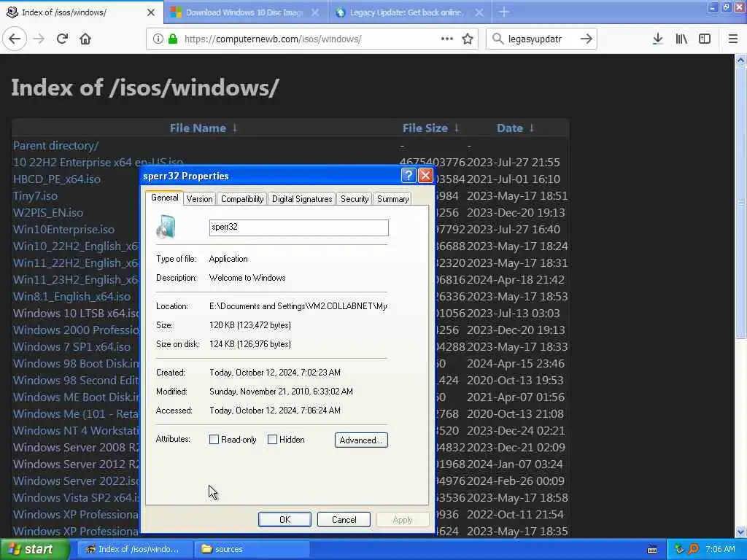Toggle the Read-only attribute checkbox

[x=214, y=440]
